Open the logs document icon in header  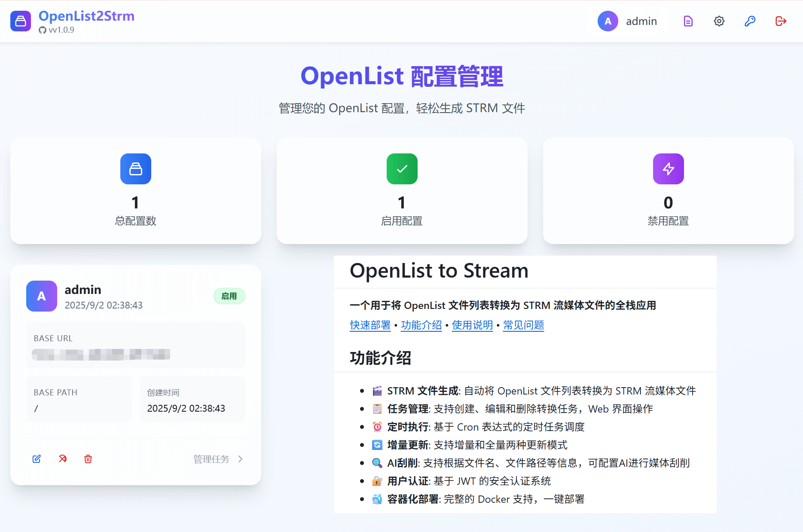688,21
